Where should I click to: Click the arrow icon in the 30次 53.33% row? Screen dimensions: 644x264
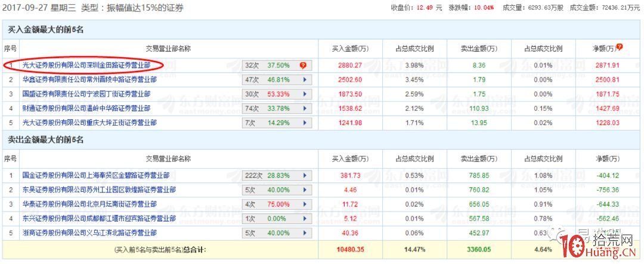[305, 94]
